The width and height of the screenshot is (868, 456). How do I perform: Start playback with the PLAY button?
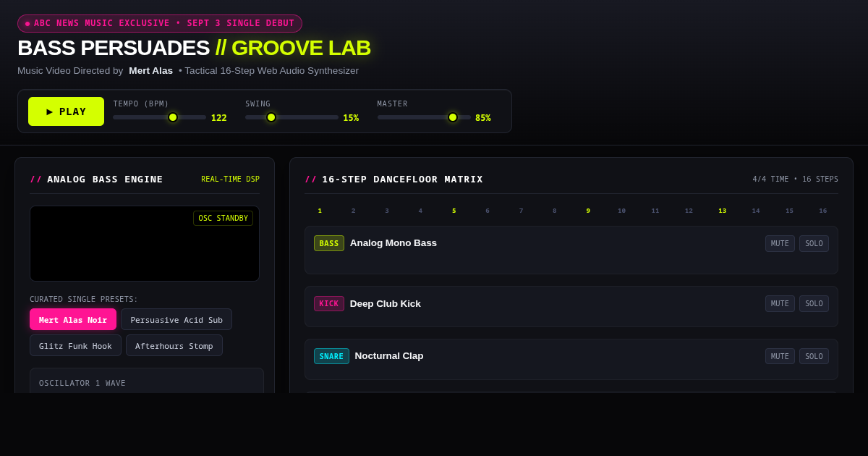pos(66,111)
